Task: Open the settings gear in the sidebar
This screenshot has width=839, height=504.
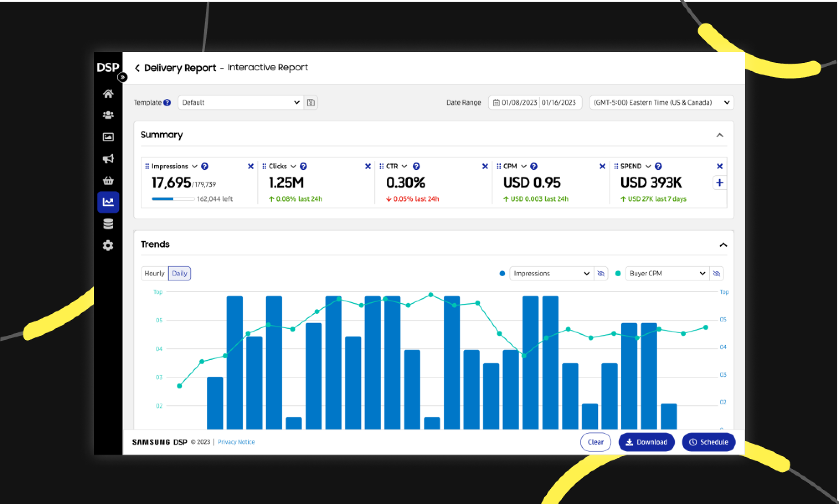Action: point(108,246)
